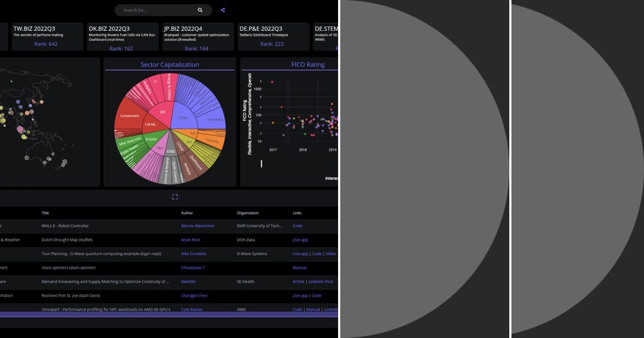Launch Live app for Dutch Drought Map

[300, 240]
